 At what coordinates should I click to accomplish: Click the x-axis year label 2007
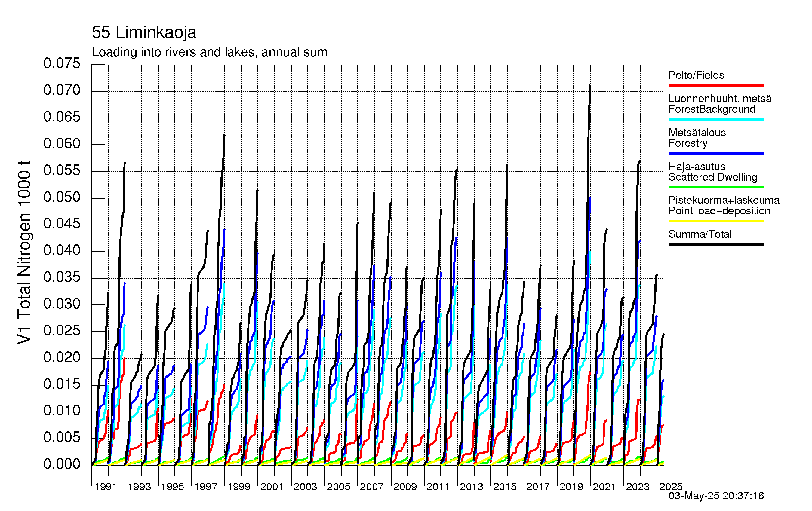click(372, 487)
